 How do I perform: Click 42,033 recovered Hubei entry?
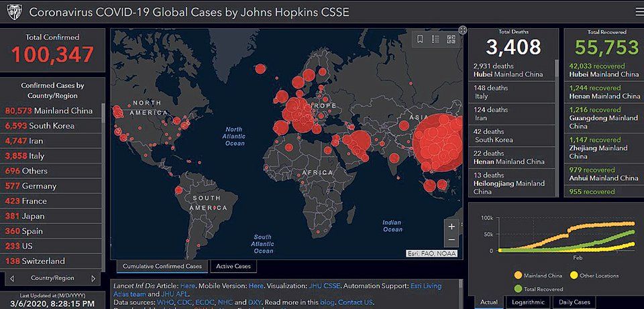(x=604, y=70)
